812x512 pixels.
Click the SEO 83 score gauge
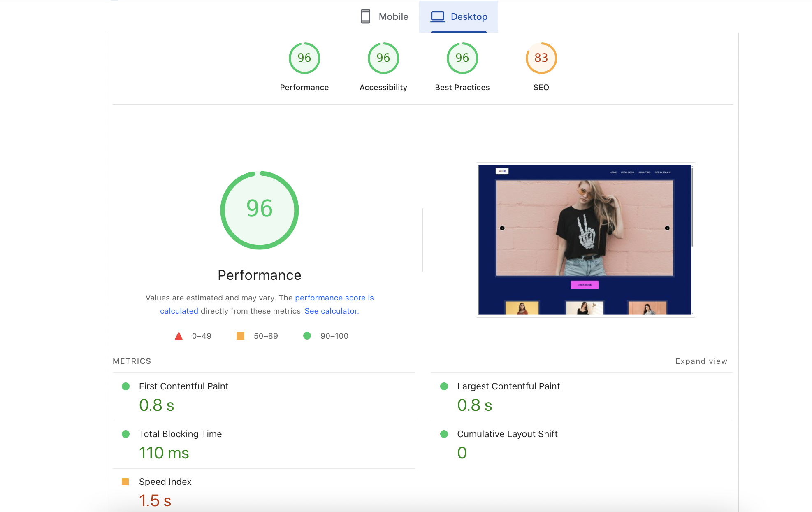point(541,58)
